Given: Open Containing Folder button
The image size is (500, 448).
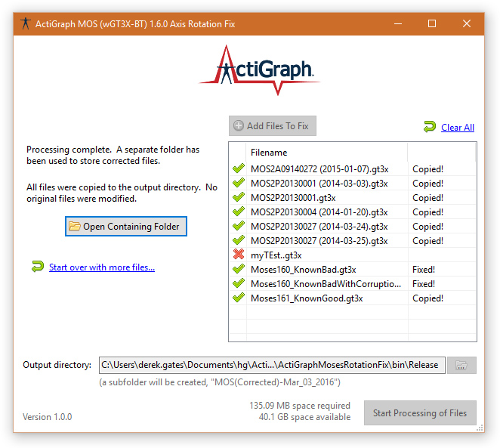Looking at the screenshot, I should [125, 227].
